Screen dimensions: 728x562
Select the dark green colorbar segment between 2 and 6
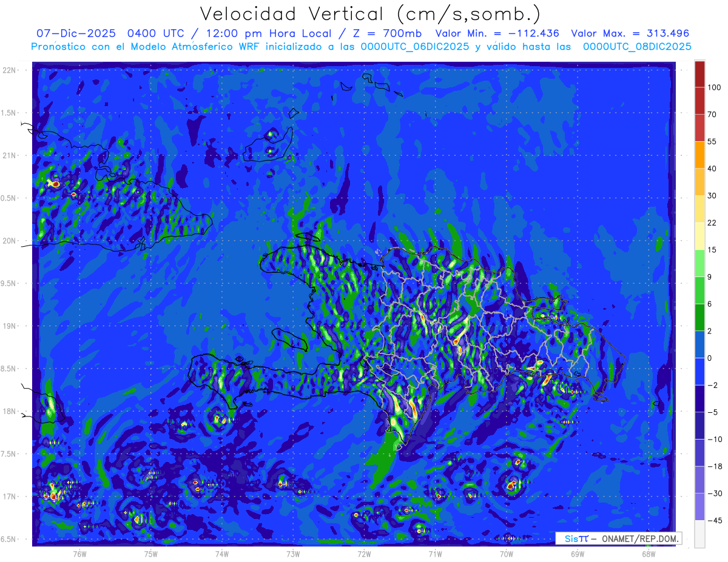click(x=699, y=318)
